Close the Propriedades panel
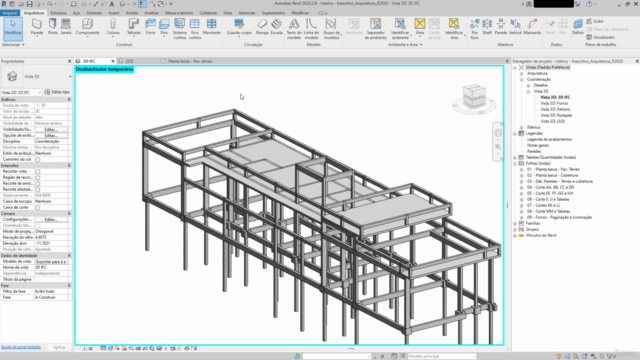Image resolution: width=640 pixels, height=360 pixels. click(69, 61)
